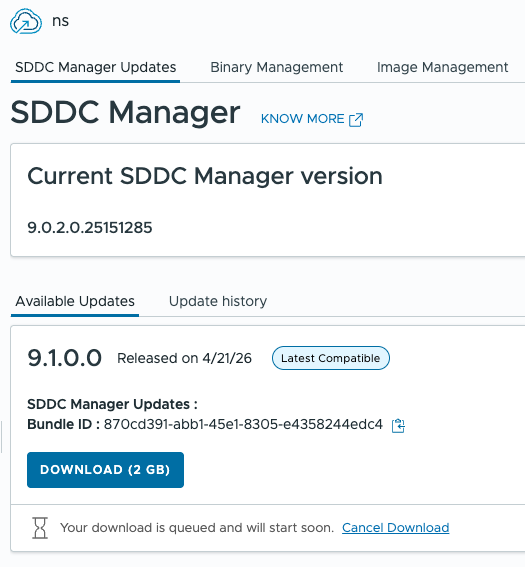Click the Latest Compatible badge
The image size is (525, 567).
pyautogui.click(x=330, y=358)
